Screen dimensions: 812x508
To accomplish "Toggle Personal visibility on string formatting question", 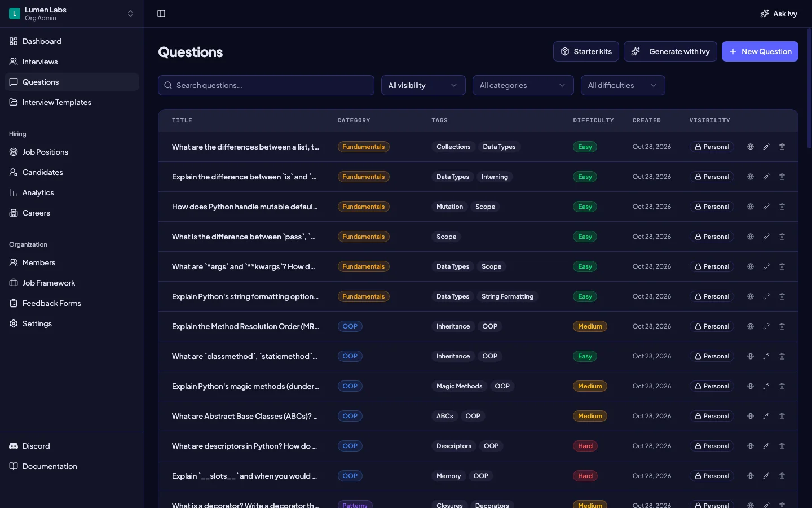I will 712,296.
